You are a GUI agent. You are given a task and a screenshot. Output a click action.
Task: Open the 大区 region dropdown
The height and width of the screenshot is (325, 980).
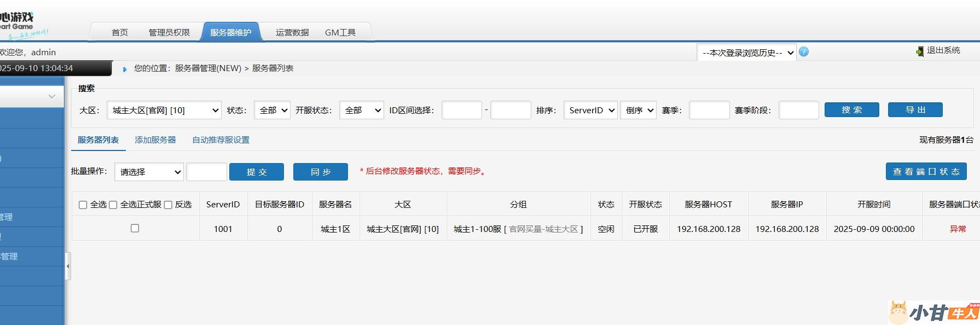point(164,110)
